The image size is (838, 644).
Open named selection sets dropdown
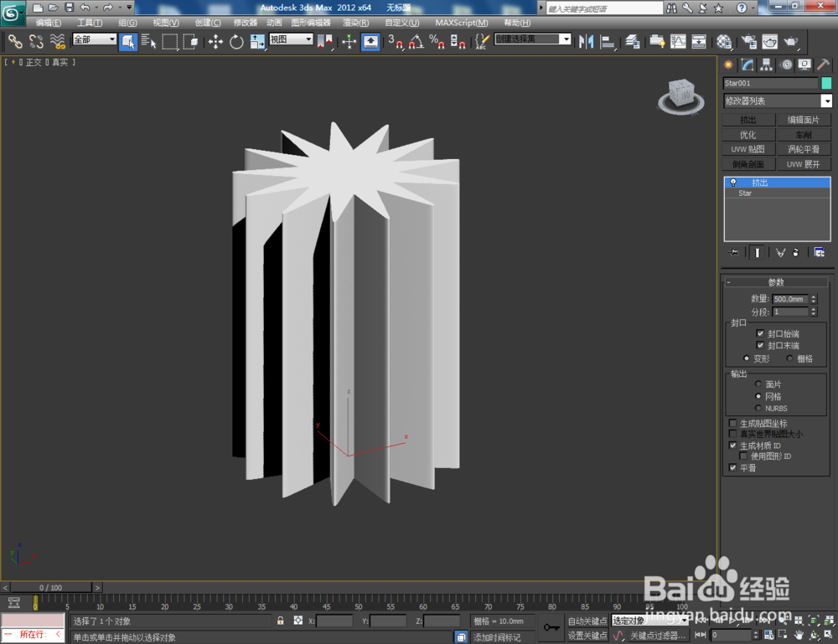click(533, 39)
